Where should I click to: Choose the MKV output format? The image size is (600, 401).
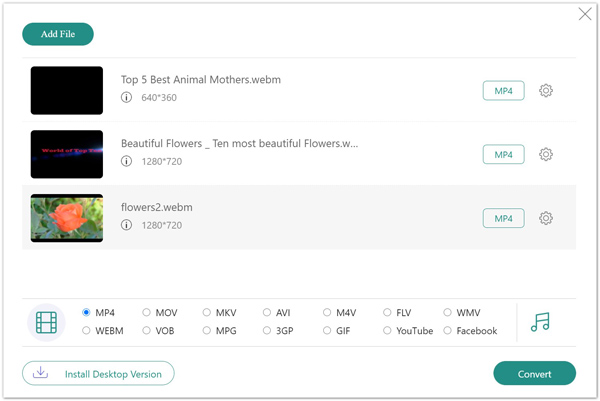click(207, 313)
